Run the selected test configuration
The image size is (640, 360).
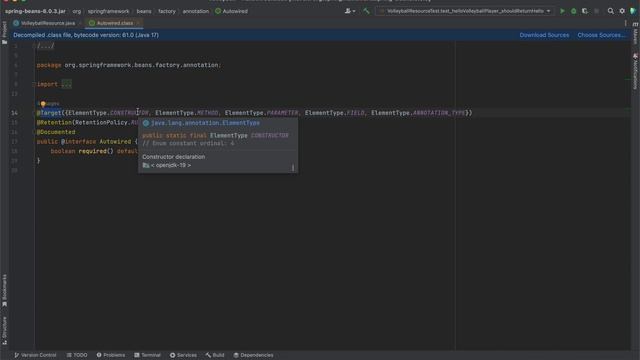tap(562, 11)
